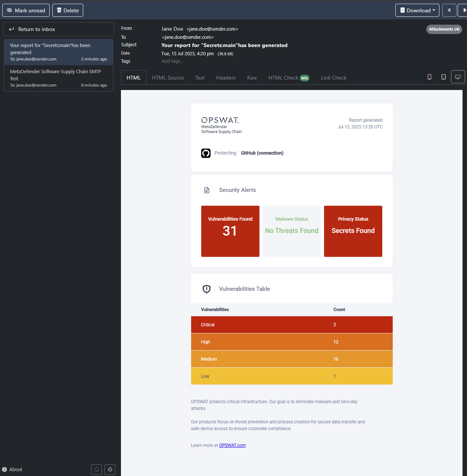The image size is (467, 476).
Task: Open the Link Check tab
Action: click(334, 78)
